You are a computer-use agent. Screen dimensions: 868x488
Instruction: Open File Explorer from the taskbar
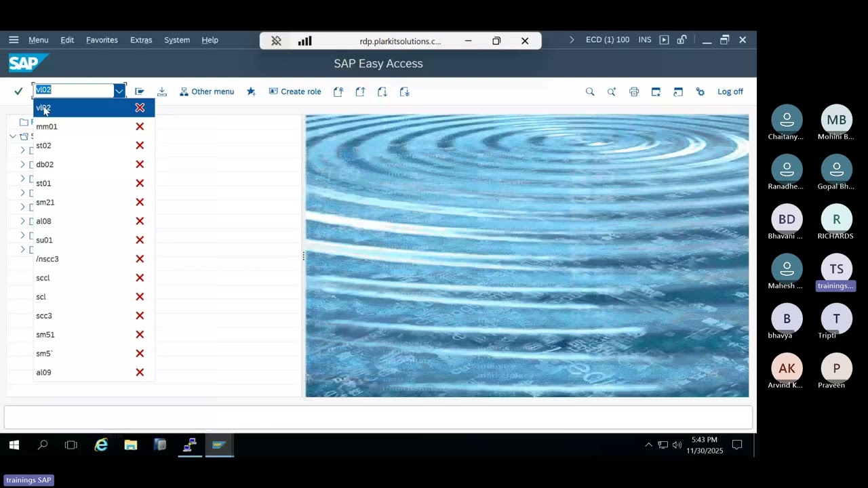[x=131, y=445]
